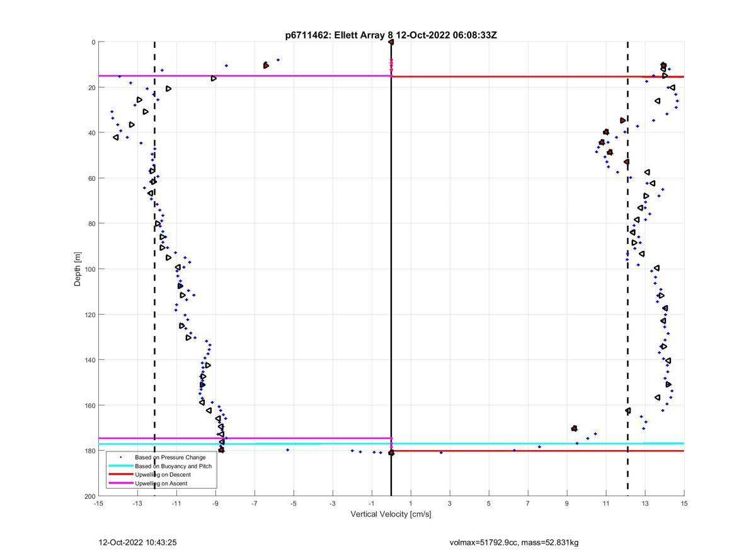Click x-axis tick label '11'
This screenshot has width=756, height=558.
606,503
